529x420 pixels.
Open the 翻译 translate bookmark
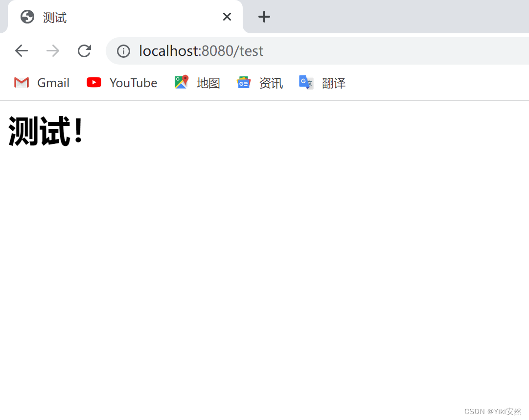(322, 83)
